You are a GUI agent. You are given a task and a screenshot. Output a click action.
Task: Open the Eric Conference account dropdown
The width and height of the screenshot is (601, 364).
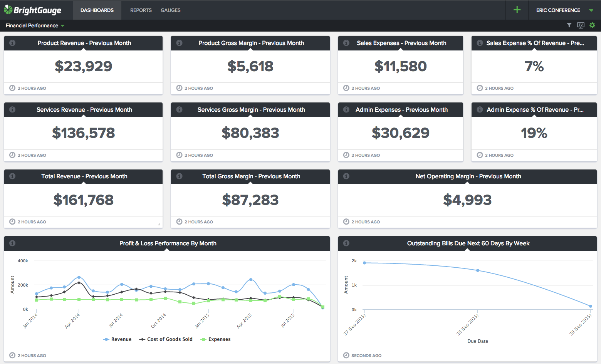pos(564,10)
